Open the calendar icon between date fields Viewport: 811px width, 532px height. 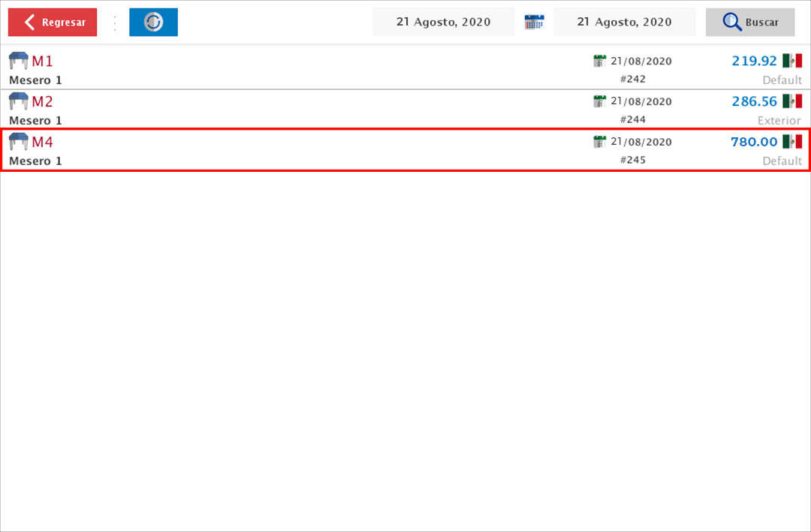pyautogui.click(x=534, y=22)
